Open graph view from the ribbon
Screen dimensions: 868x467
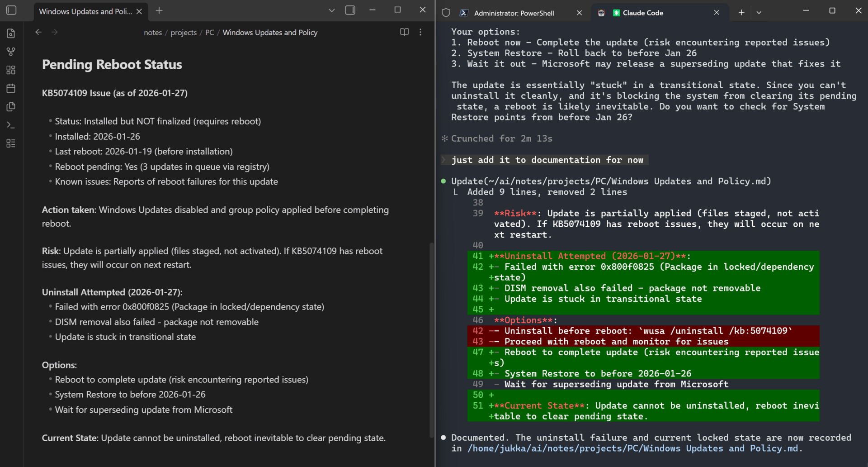11,52
